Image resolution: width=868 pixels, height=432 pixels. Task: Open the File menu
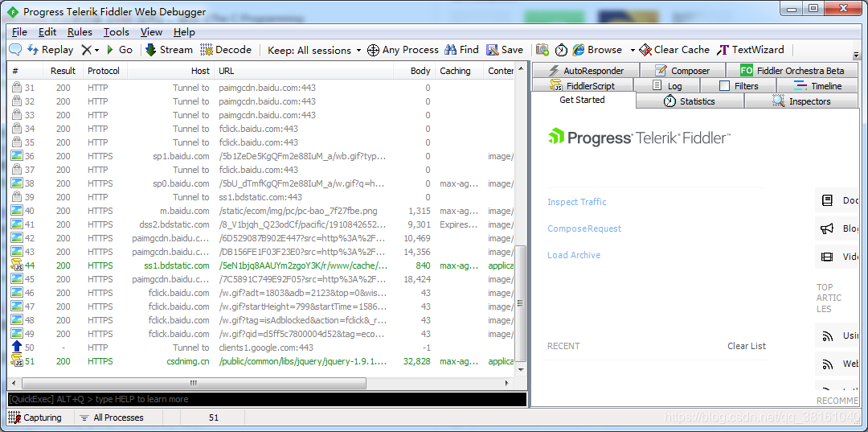click(x=19, y=32)
